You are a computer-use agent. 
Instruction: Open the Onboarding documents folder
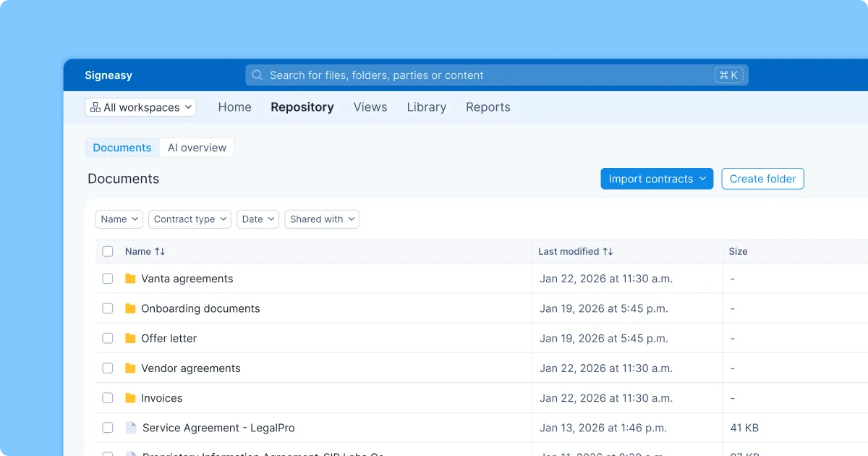pyautogui.click(x=200, y=308)
